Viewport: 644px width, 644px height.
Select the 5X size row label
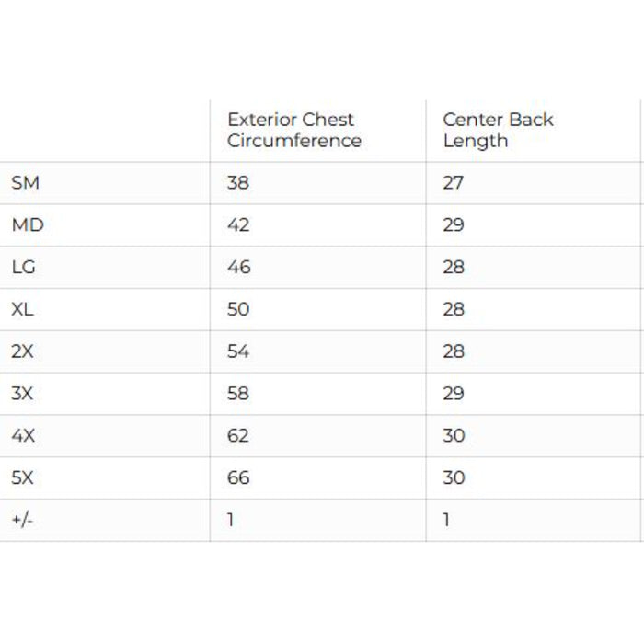coord(23,478)
